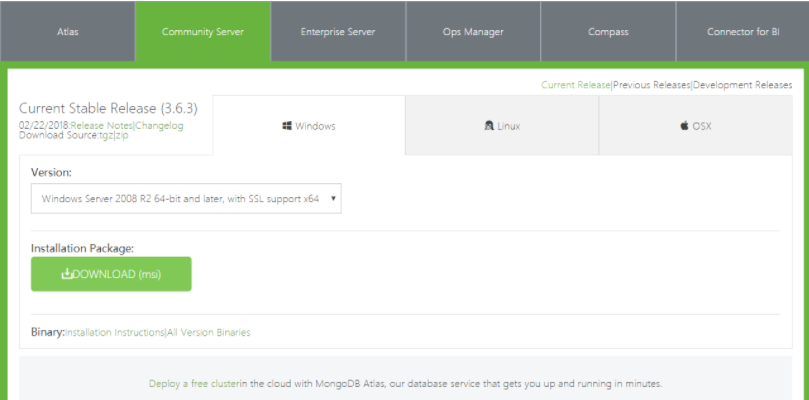Open the Current Release link

pos(575,85)
